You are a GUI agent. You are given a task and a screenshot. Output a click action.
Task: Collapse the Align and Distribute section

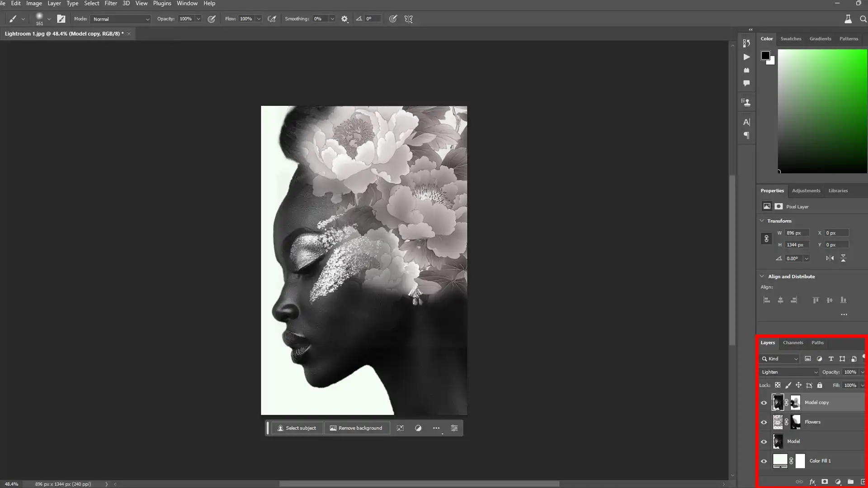tap(762, 277)
